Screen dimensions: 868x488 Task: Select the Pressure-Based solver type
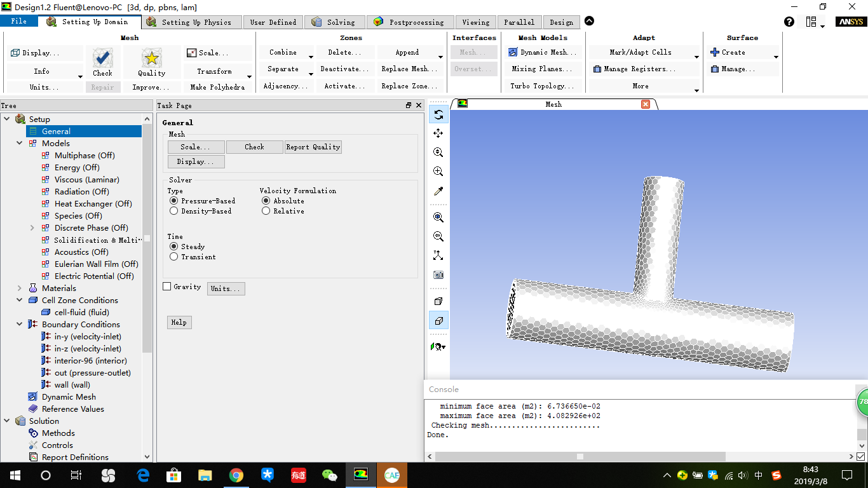click(174, 201)
